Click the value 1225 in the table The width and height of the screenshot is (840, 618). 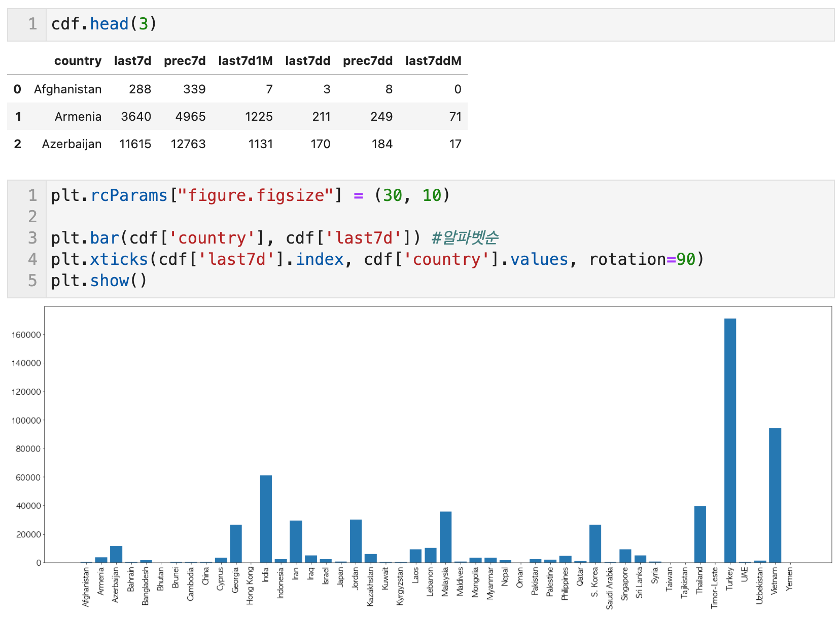[259, 117]
